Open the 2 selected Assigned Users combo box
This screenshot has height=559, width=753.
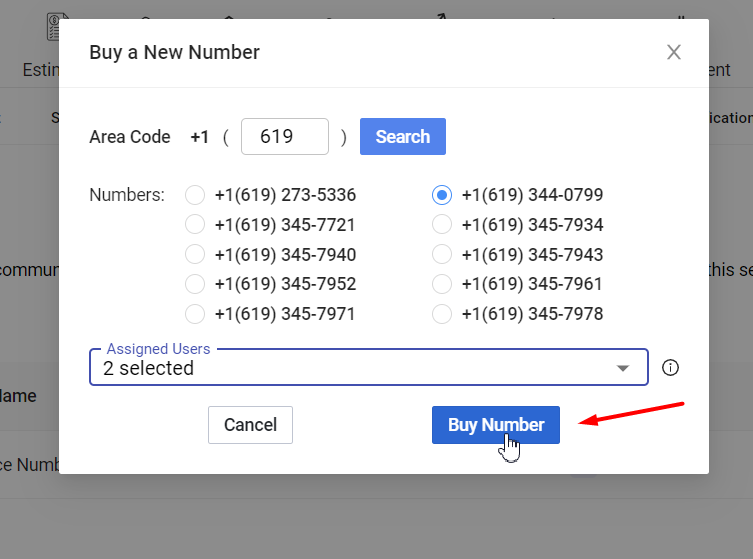click(x=369, y=367)
